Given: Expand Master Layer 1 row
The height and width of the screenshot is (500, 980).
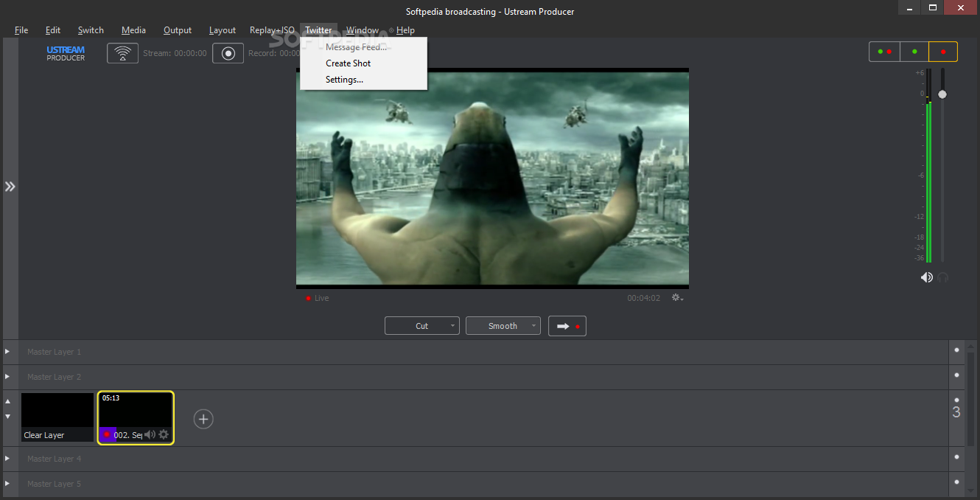Looking at the screenshot, I should pyautogui.click(x=8, y=352).
